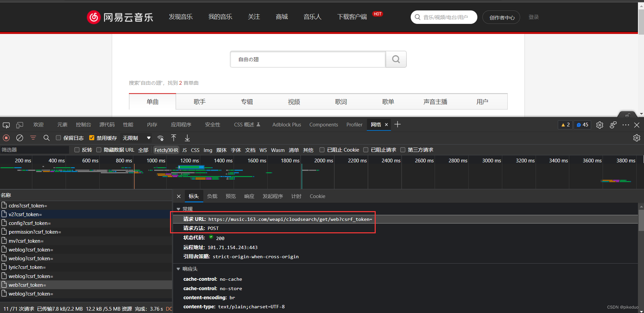Show the 2 warnings badge
This screenshot has width=644, height=313.
point(565,125)
